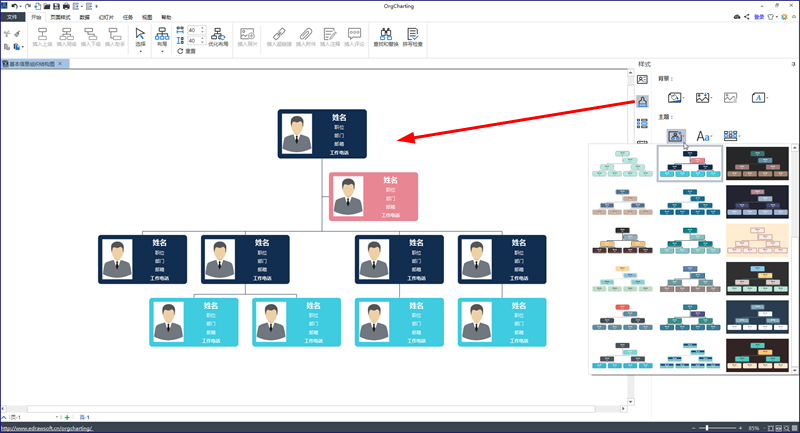Click the save floppy disk icon
Viewport: 800px width, 433px height.
click(x=56, y=6)
